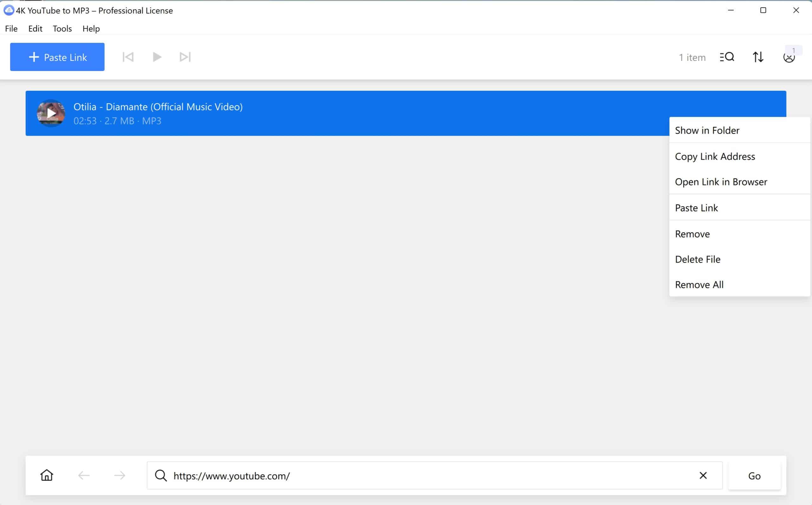
Task: Select Show in Folder context menu item
Action: [707, 130]
